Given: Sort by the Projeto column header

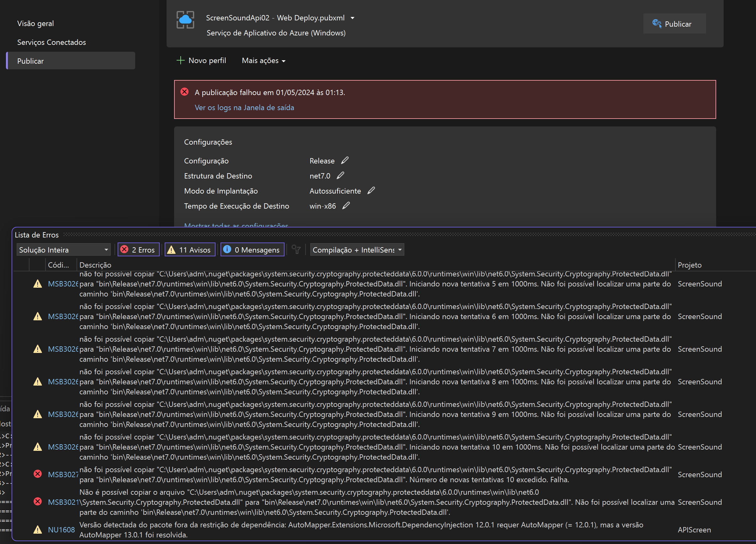Looking at the screenshot, I should pos(690,265).
